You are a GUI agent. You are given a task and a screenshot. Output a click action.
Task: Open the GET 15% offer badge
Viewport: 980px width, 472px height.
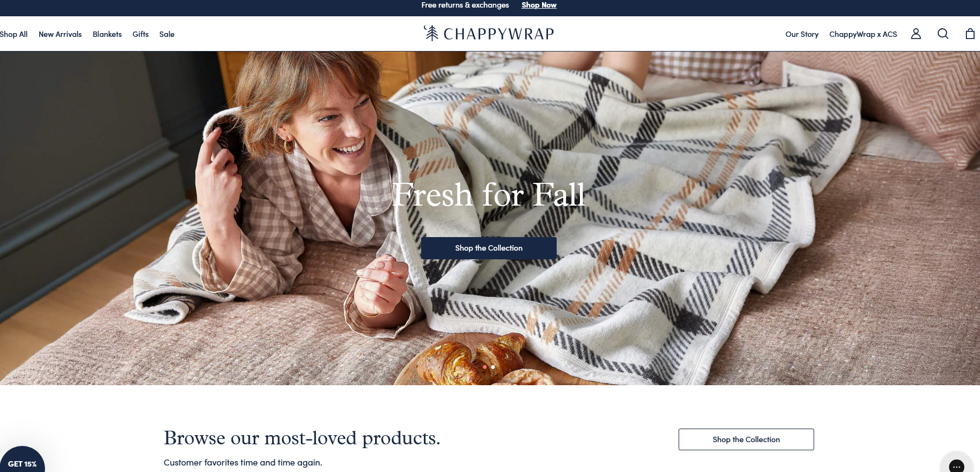22,461
